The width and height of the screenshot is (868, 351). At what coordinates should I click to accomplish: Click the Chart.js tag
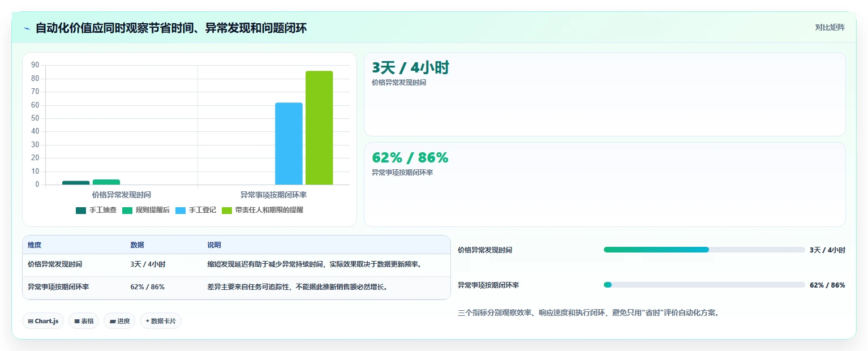pyautogui.click(x=43, y=321)
